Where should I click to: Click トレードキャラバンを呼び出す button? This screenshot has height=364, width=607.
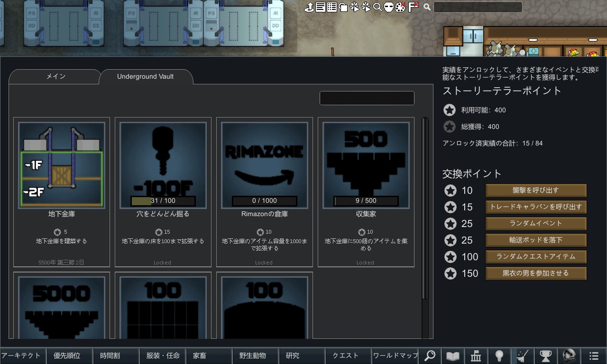point(536,207)
